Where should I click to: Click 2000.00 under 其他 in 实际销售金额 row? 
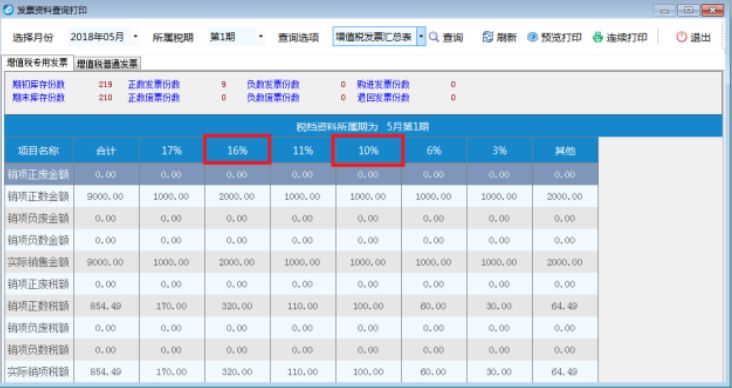(x=564, y=262)
